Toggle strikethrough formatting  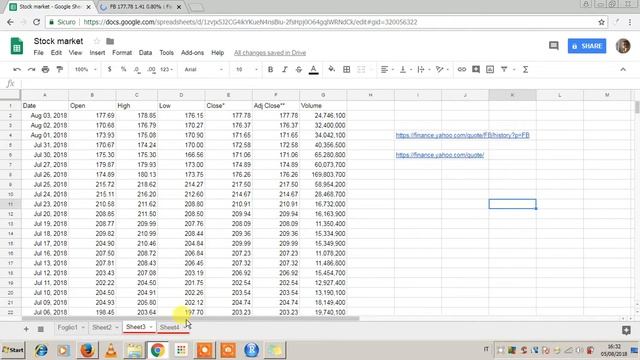tap(299, 69)
